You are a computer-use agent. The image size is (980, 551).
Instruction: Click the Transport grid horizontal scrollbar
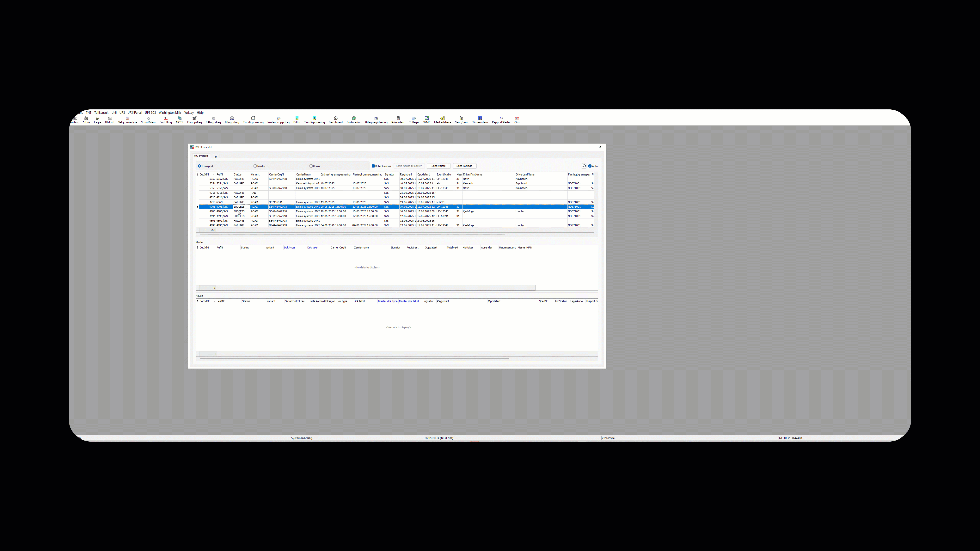click(x=352, y=235)
